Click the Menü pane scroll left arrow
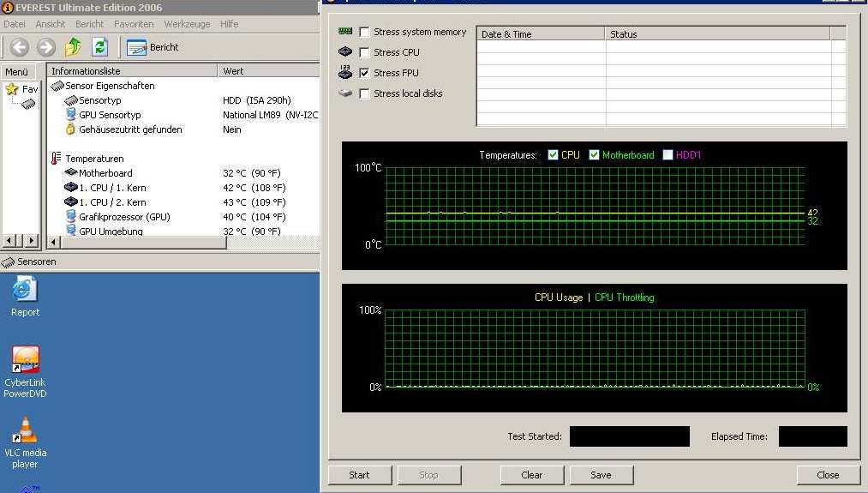868x493 pixels. pos(9,240)
